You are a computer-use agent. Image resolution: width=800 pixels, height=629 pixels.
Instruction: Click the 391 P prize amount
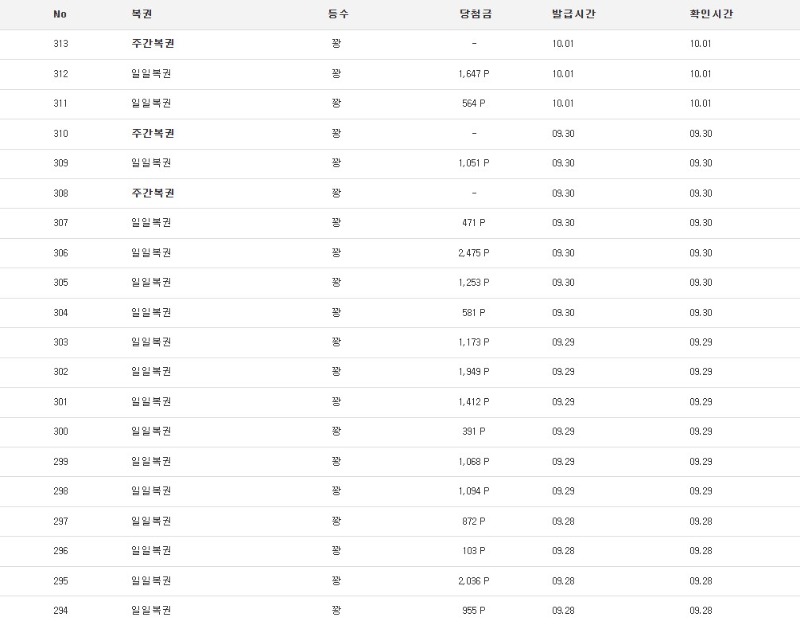tap(473, 431)
